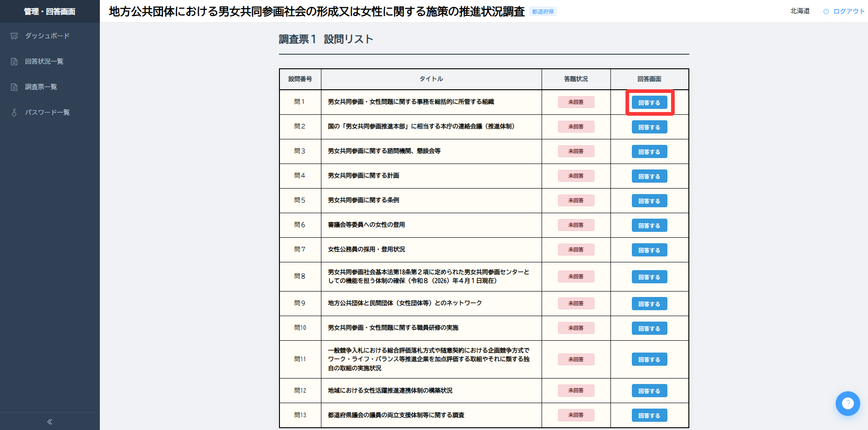Image resolution: width=868 pixels, height=430 pixels.
Task: Click title 男女共同参画に関する諮問機関、懇談会等
Action: 384,151
